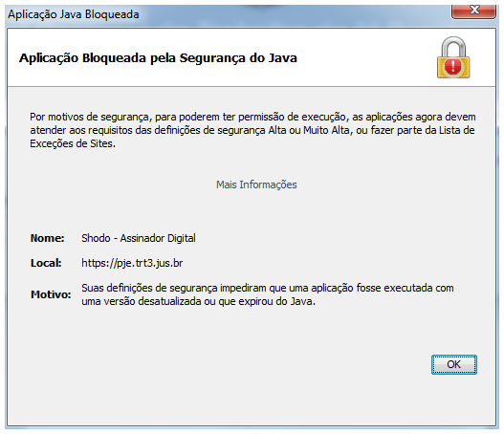
Task: Click the https://pje.trt3.jus.br location URL
Action: [x=132, y=263]
